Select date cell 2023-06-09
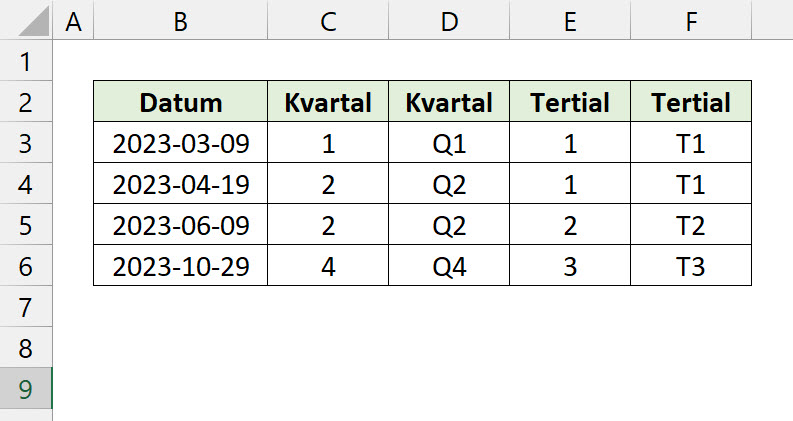Viewport: 793px width, 421px height. coord(180,226)
